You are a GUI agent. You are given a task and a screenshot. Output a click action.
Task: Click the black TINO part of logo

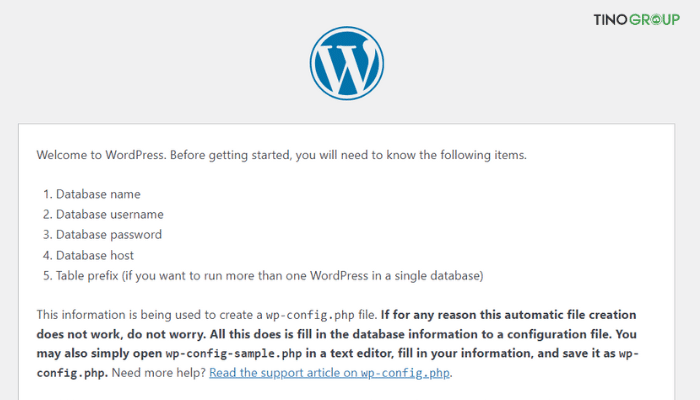click(x=610, y=20)
